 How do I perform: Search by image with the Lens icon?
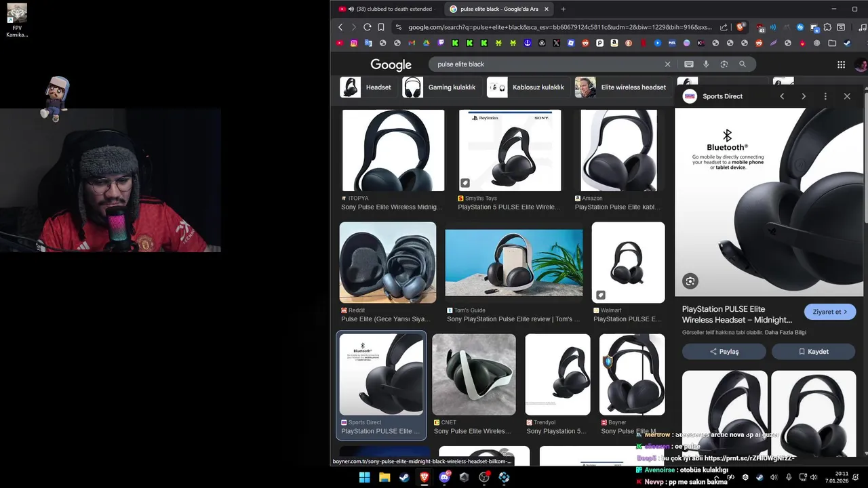[x=724, y=64]
